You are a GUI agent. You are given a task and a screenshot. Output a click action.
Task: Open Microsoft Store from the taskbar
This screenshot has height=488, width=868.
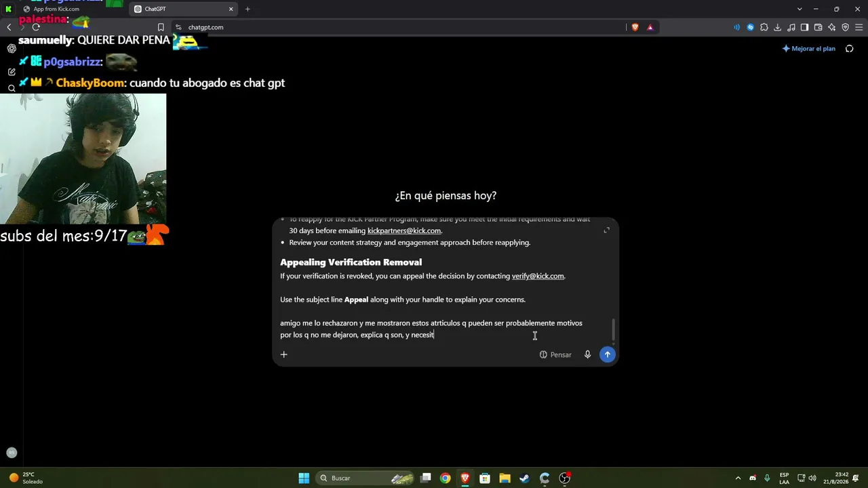(485, 478)
